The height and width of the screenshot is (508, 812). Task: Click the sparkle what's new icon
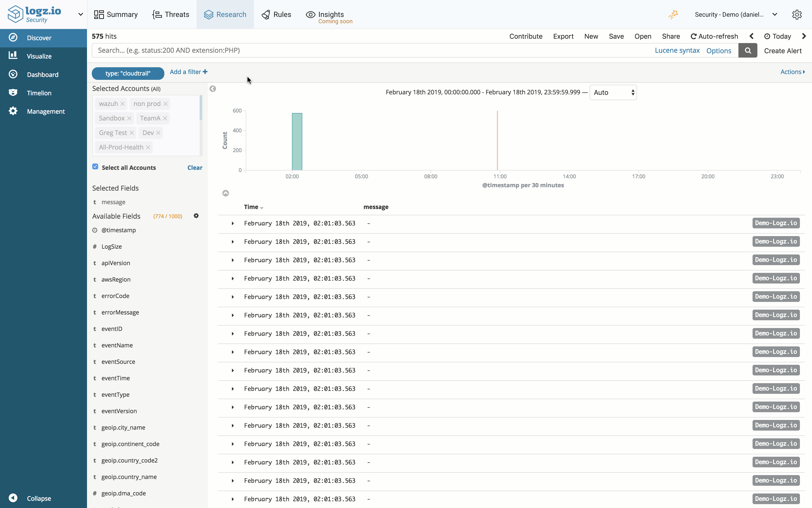coord(673,15)
